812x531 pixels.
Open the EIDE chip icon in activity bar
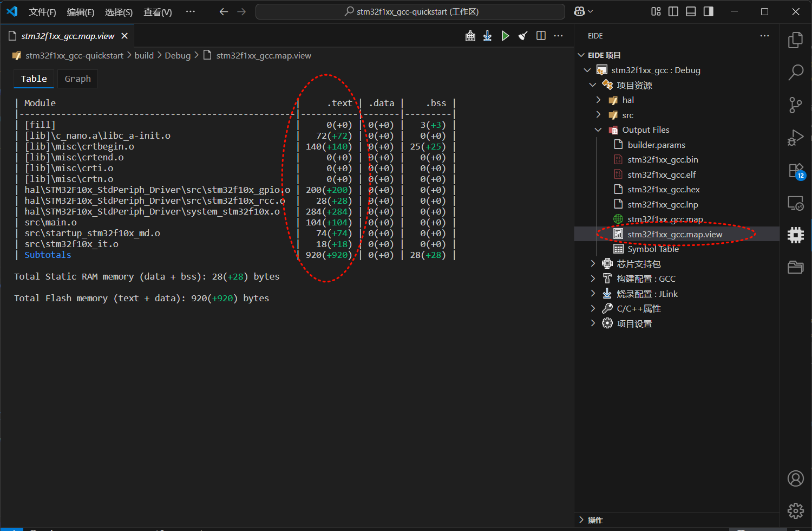coord(795,235)
